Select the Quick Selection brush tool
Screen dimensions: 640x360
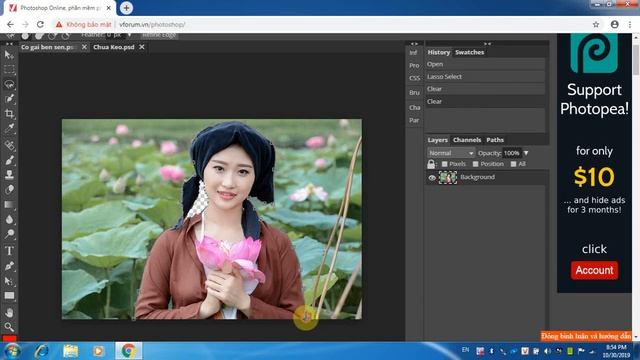[9, 98]
